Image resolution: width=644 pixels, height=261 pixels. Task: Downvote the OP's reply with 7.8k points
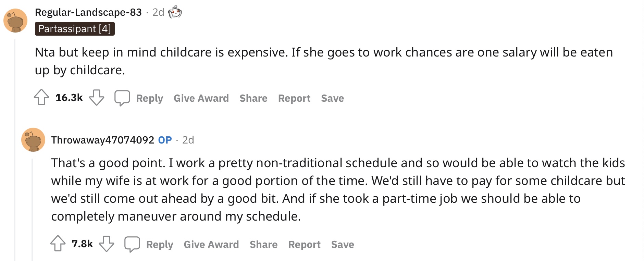[107, 244]
